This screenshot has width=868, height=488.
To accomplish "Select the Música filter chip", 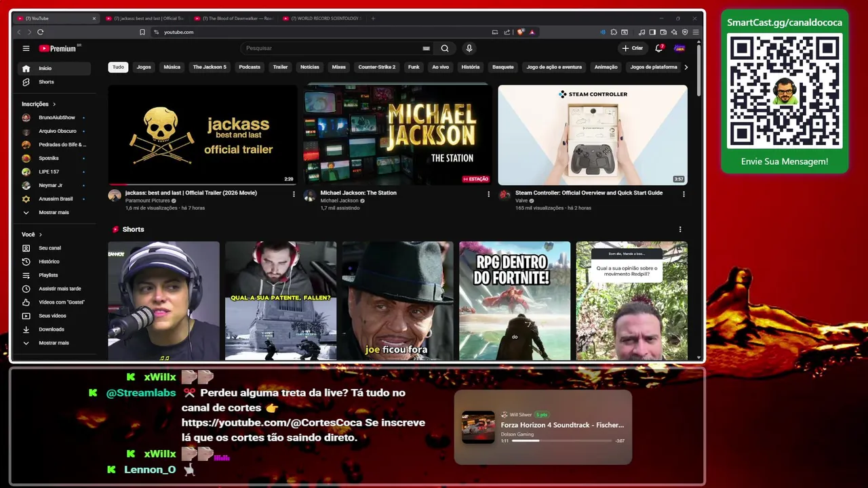I will click(172, 67).
